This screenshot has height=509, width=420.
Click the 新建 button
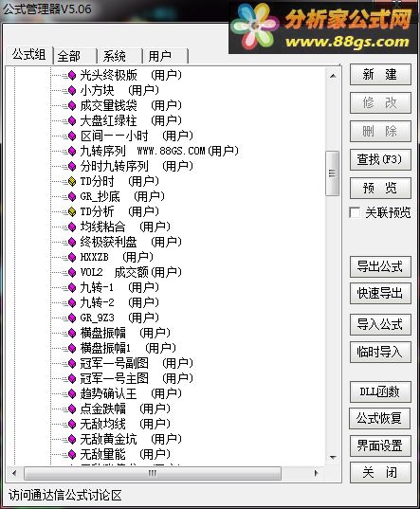coord(380,75)
